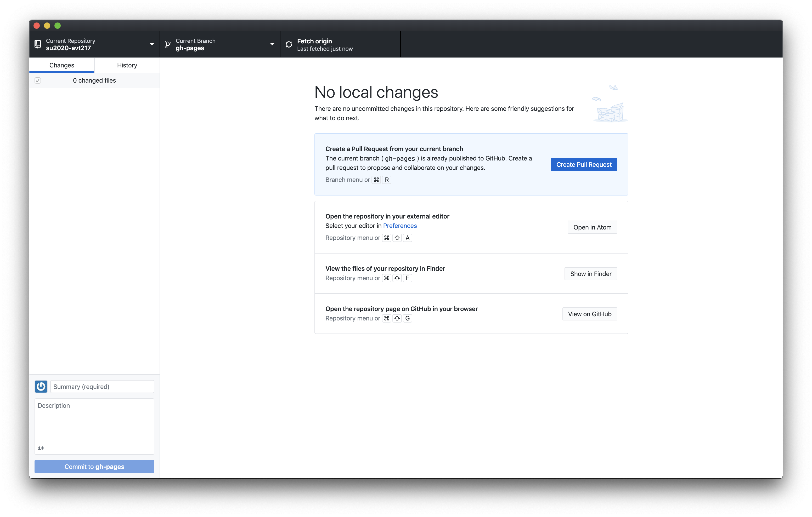
Task: Toggle the select-all changed files checkbox
Action: [38, 80]
